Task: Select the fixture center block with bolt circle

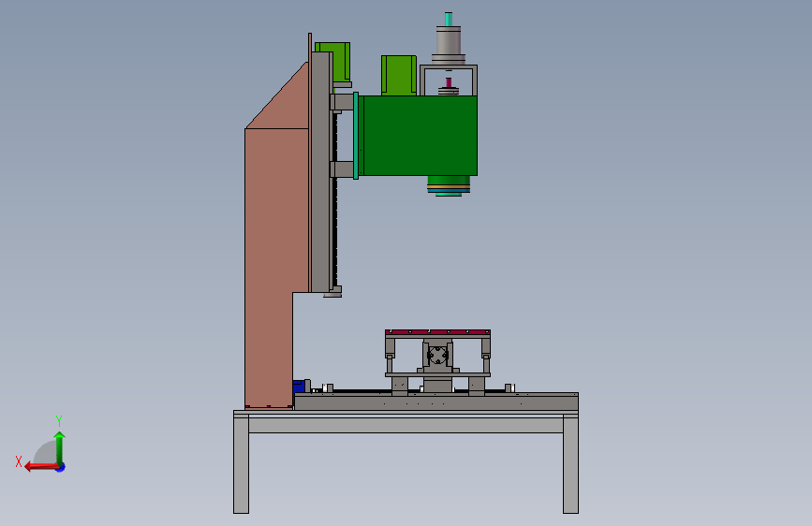Action: click(437, 355)
